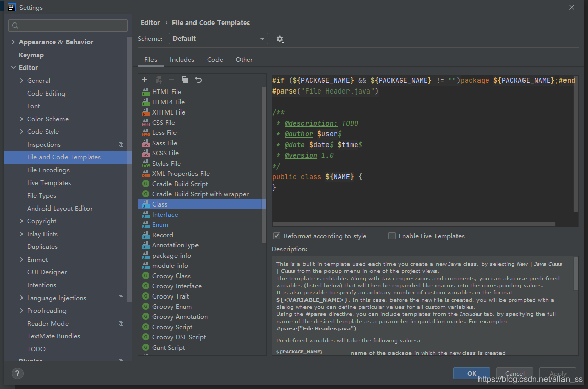The image size is (588, 389).
Task: Expand the Inlay Hints node
Action: point(21,234)
